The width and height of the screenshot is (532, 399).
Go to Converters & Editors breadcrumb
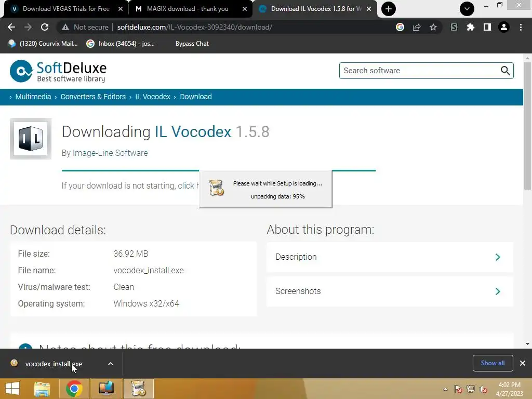pyautogui.click(x=93, y=97)
